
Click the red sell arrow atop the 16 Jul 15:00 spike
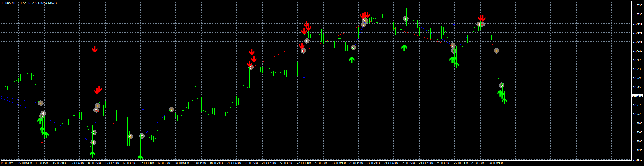(x=95, y=49)
